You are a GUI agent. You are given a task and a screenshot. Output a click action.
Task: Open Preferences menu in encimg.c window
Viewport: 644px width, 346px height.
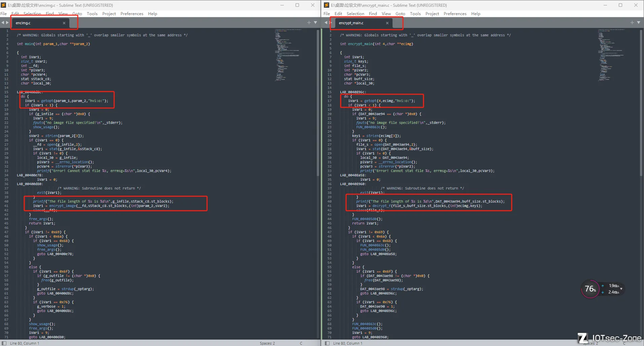coord(132,14)
